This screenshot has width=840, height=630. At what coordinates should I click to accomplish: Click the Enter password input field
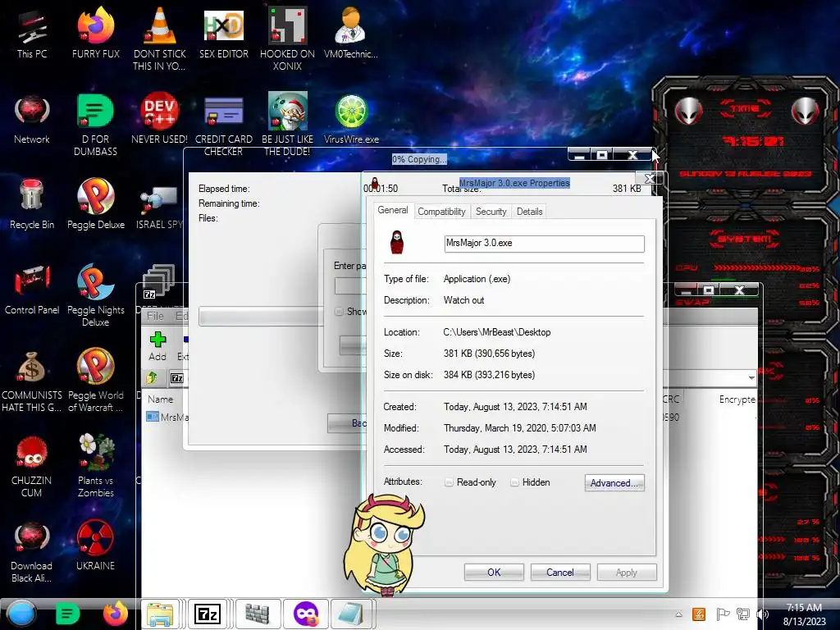tap(349, 285)
